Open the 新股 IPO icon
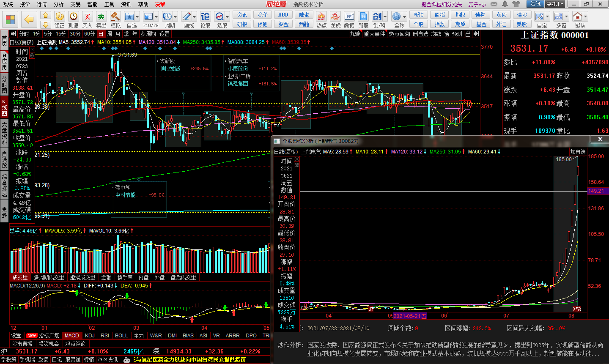Viewport: 609px width, 364px height. click(x=364, y=16)
